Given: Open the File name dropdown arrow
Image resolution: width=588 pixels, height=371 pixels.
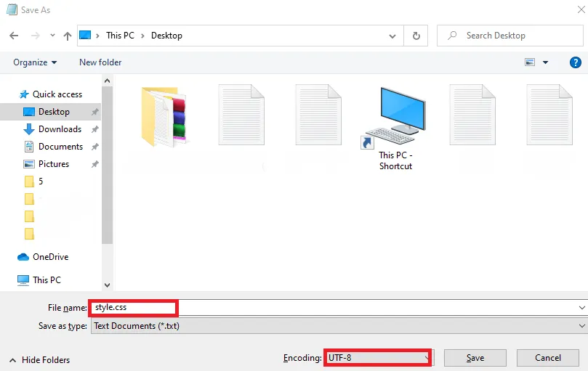Looking at the screenshot, I should [x=581, y=308].
